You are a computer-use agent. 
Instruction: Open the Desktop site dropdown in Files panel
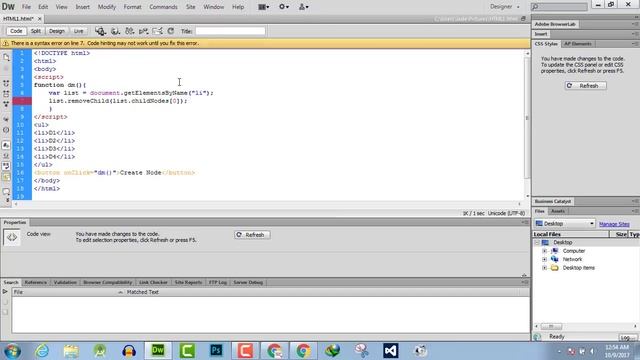click(x=564, y=224)
